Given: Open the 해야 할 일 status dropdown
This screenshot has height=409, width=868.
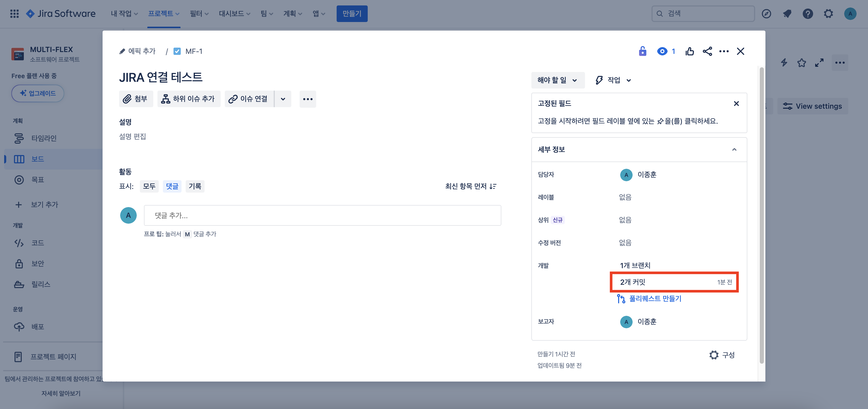Looking at the screenshot, I should 558,80.
